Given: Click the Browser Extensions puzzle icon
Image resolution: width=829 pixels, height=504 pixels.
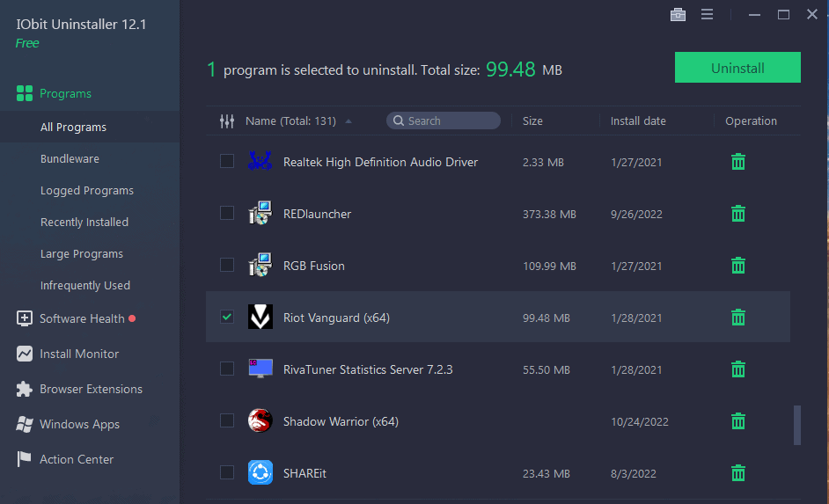Looking at the screenshot, I should (25, 390).
